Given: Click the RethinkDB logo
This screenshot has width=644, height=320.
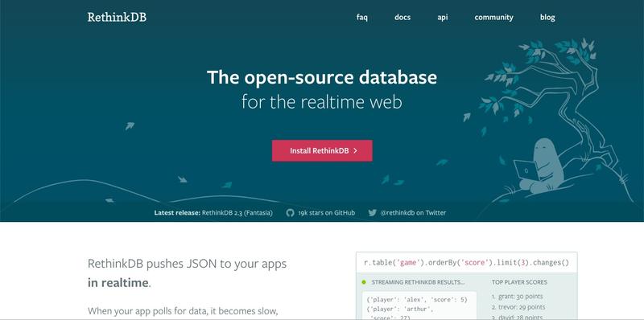Looking at the screenshot, I should [x=117, y=17].
